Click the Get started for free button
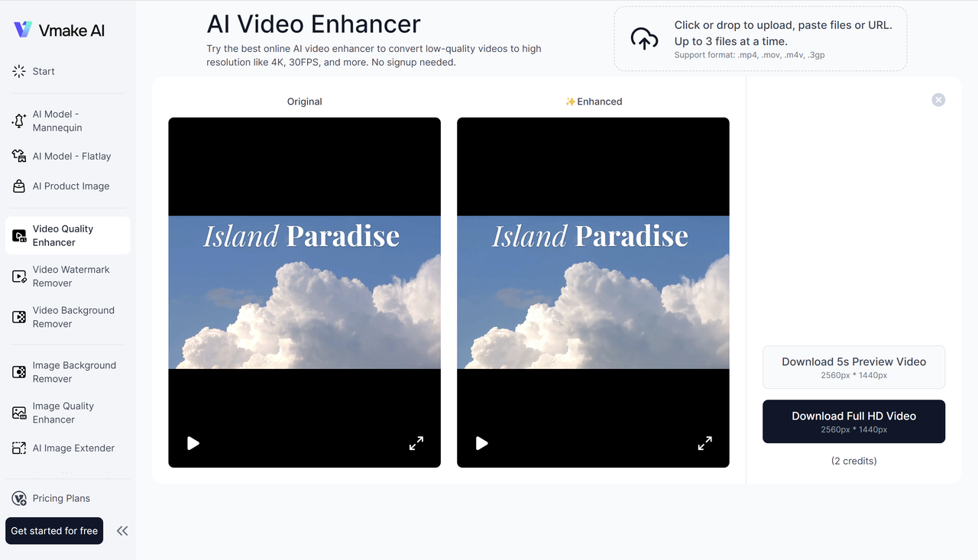Viewport: 978px width, 560px height. [x=53, y=530]
